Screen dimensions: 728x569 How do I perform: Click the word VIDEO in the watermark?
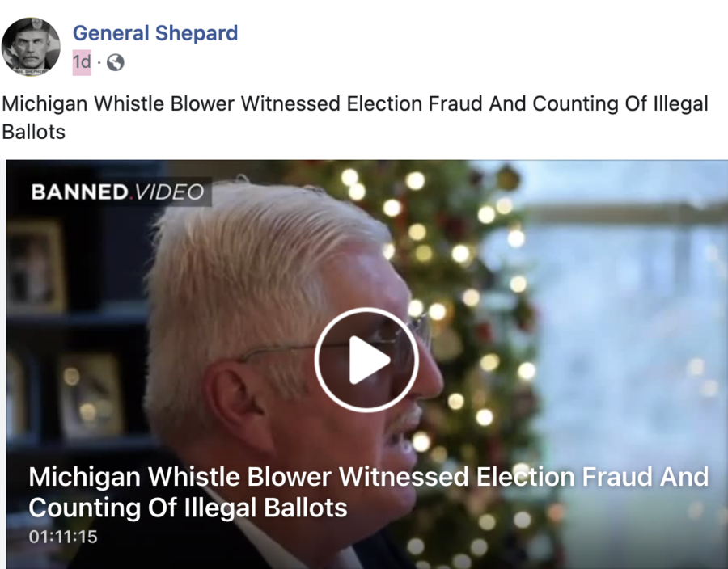click(170, 192)
